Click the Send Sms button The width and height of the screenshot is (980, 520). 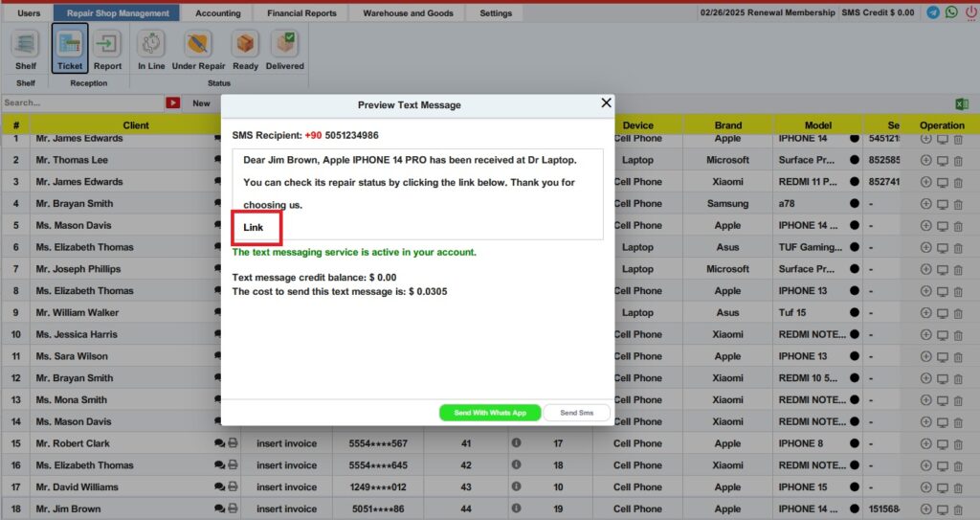[x=576, y=413]
